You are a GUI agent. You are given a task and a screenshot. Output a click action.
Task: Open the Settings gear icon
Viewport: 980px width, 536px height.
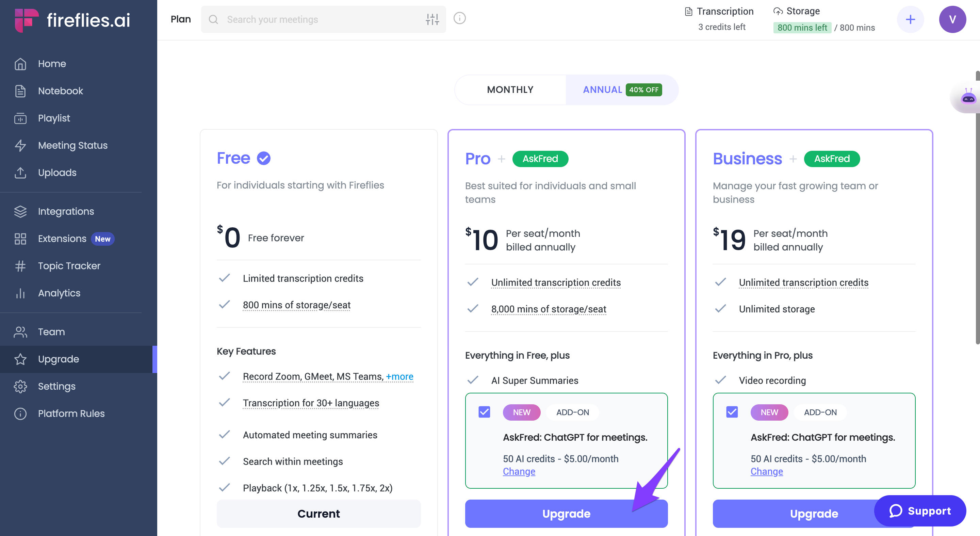pos(20,387)
